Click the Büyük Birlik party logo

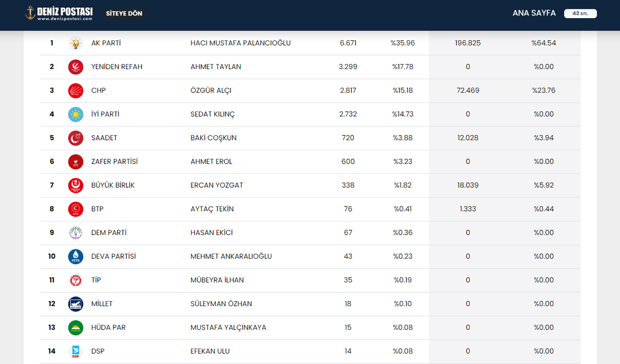click(75, 186)
